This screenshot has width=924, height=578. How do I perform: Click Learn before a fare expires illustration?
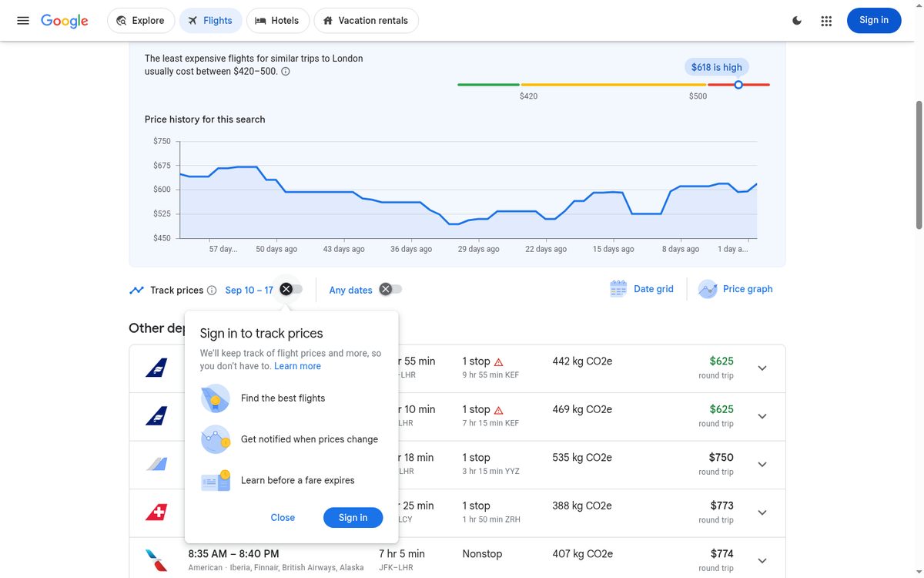click(216, 480)
